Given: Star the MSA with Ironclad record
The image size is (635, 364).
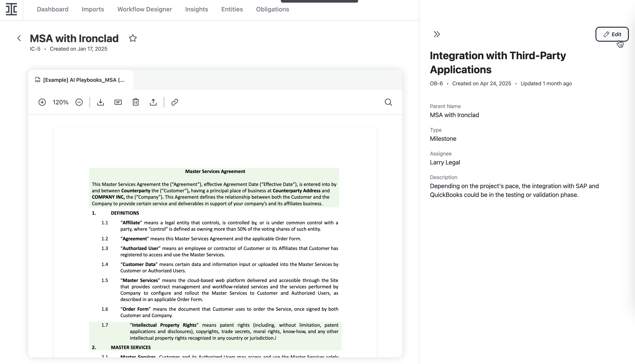Looking at the screenshot, I should 133,38.
